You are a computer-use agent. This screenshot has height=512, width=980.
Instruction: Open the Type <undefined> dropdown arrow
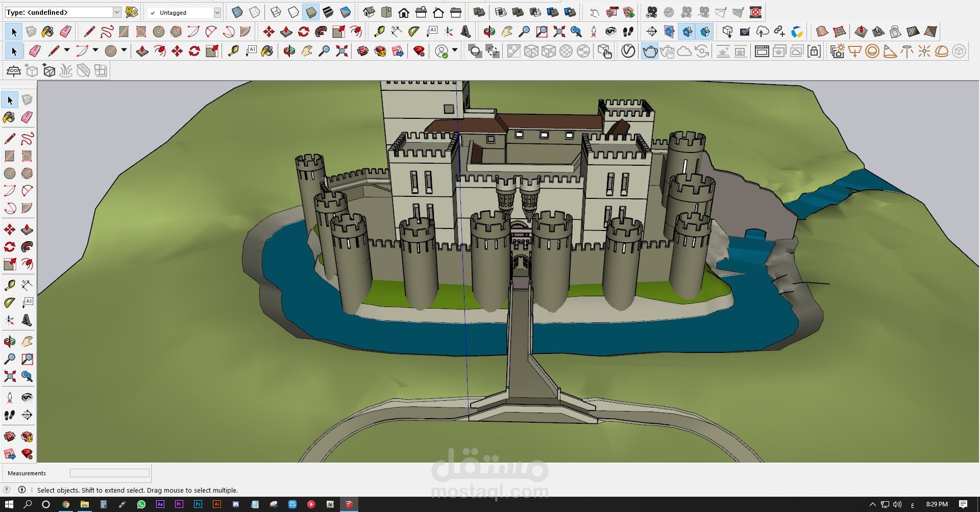[x=117, y=12]
